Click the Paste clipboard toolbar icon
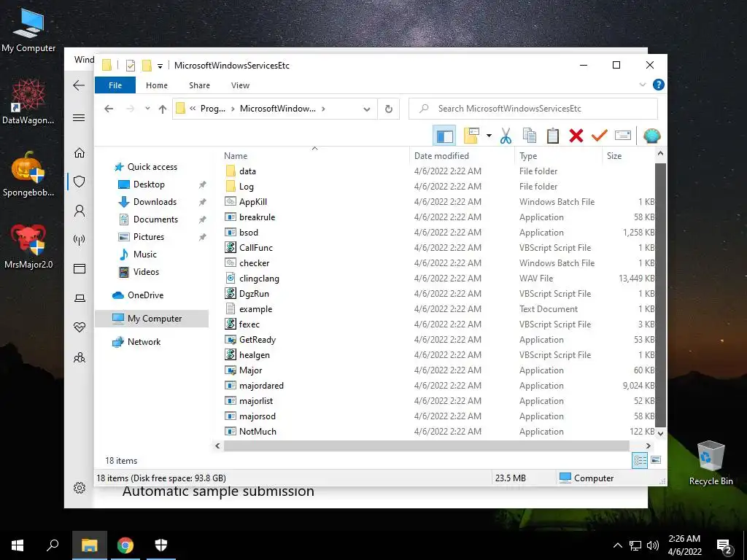The height and width of the screenshot is (560, 747). pyautogui.click(x=553, y=136)
